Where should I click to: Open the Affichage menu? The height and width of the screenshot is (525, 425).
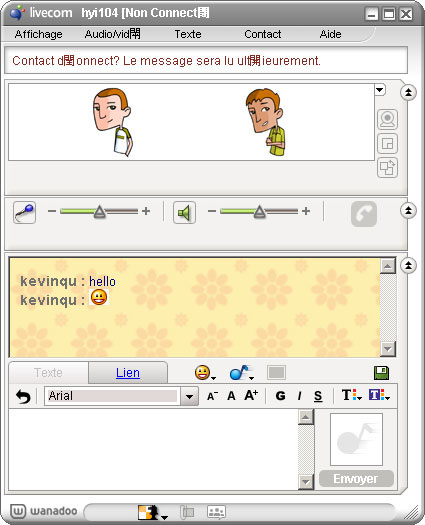pos(39,34)
